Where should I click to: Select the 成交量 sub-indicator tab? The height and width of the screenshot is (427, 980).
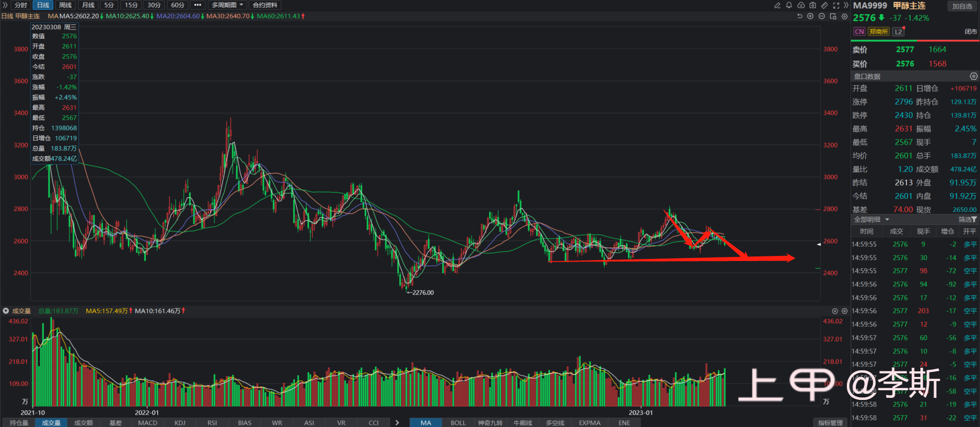tap(51, 423)
